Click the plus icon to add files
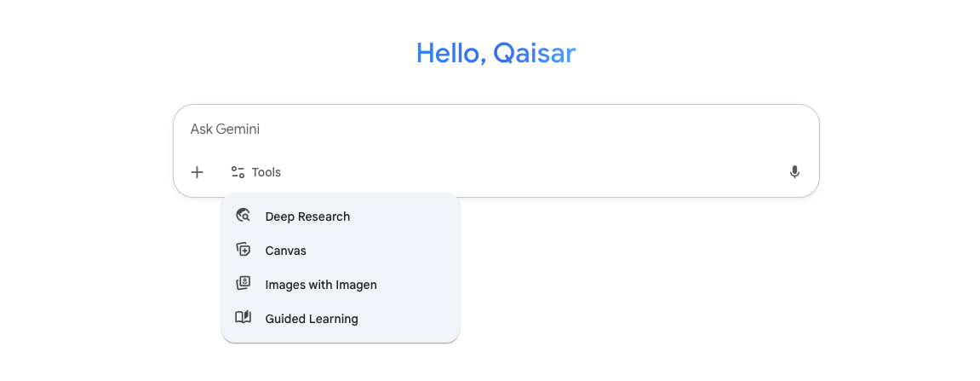The width and height of the screenshot is (980, 381). (197, 172)
